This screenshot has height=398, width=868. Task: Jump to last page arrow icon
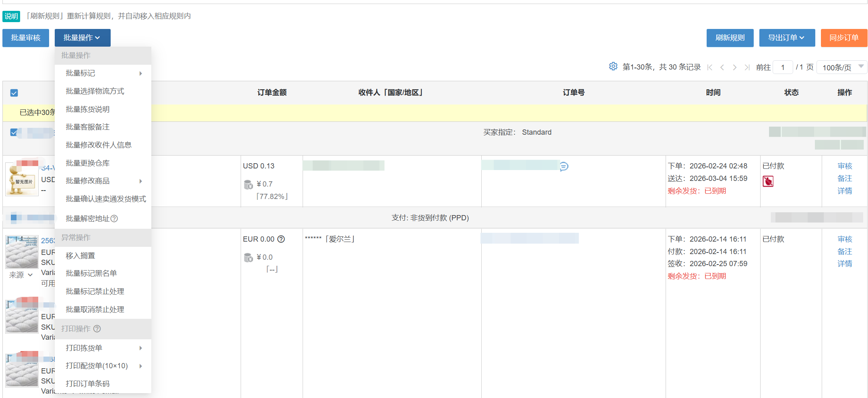pos(747,68)
